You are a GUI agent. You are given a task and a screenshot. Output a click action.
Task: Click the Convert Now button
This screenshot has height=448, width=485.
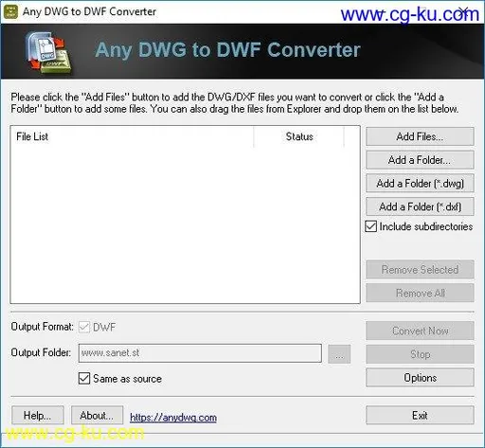[420, 331]
